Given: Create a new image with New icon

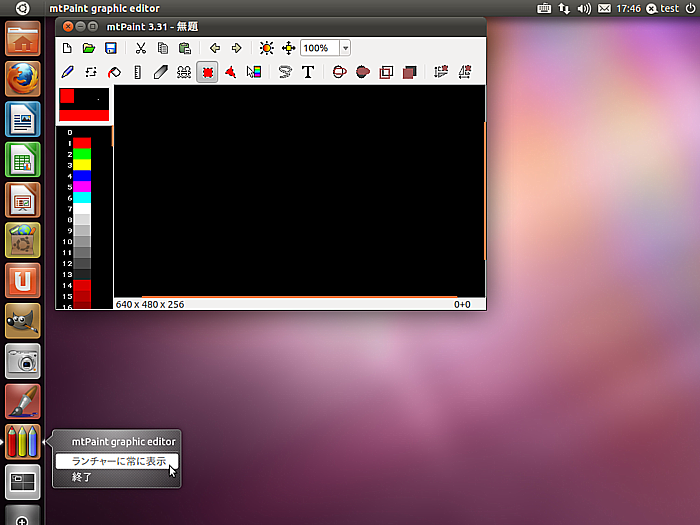Looking at the screenshot, I should [x=67, y=48].
